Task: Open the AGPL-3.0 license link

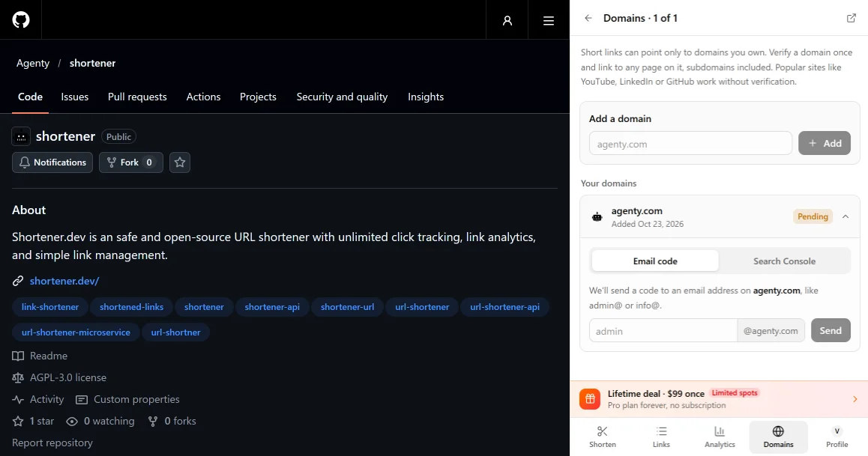Action: click(68, 377)
